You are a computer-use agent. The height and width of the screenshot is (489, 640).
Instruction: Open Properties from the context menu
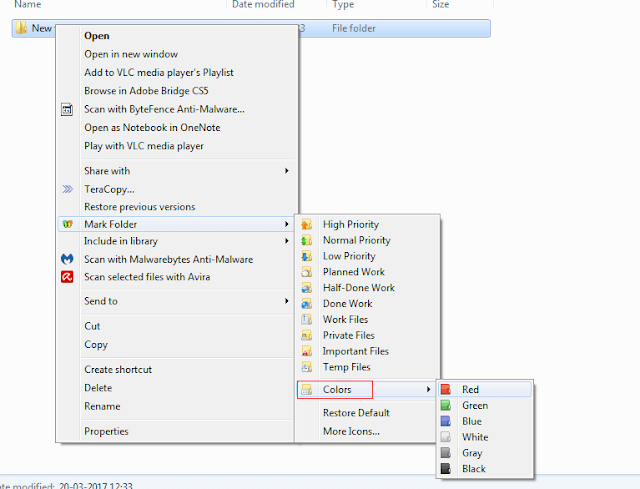pyautogui.click(x=106, y=431)
